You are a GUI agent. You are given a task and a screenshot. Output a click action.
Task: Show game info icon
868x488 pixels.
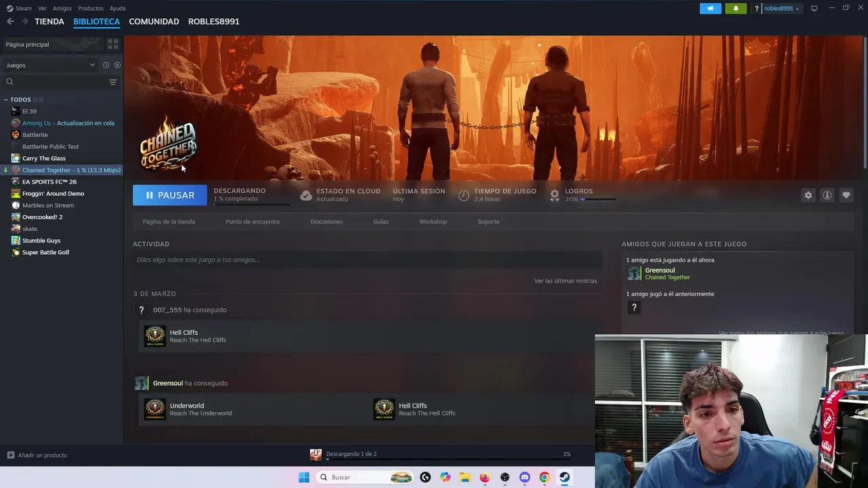tap(827, 195)
